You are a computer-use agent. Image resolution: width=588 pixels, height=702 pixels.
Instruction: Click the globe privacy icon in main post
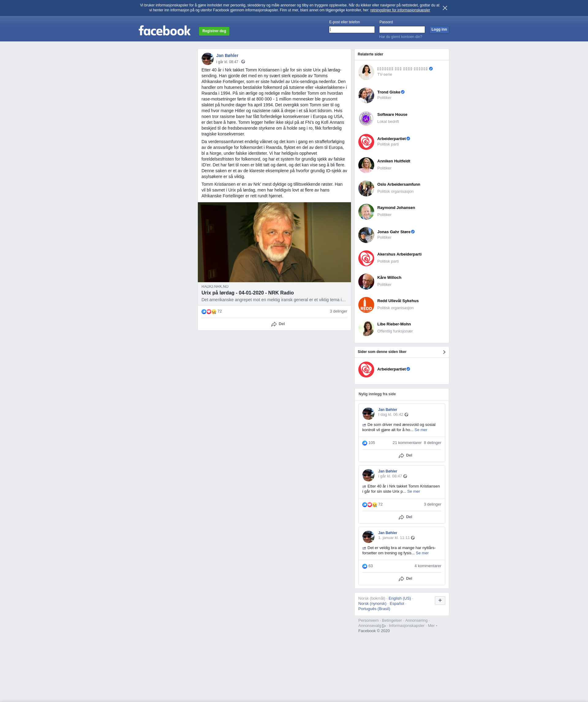[x=243, y=62]
